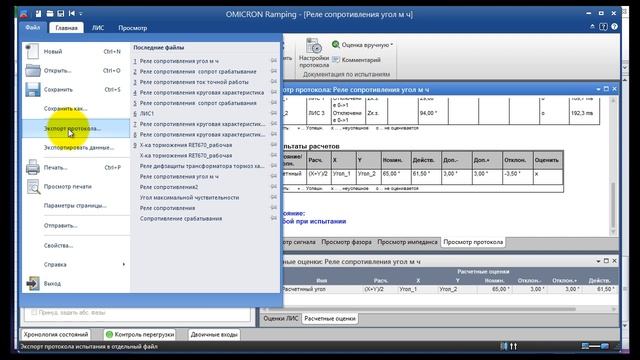Maximize the Просмотр протокола pane
The width and height of the screenshot is (640, 360).
(606, 89)
